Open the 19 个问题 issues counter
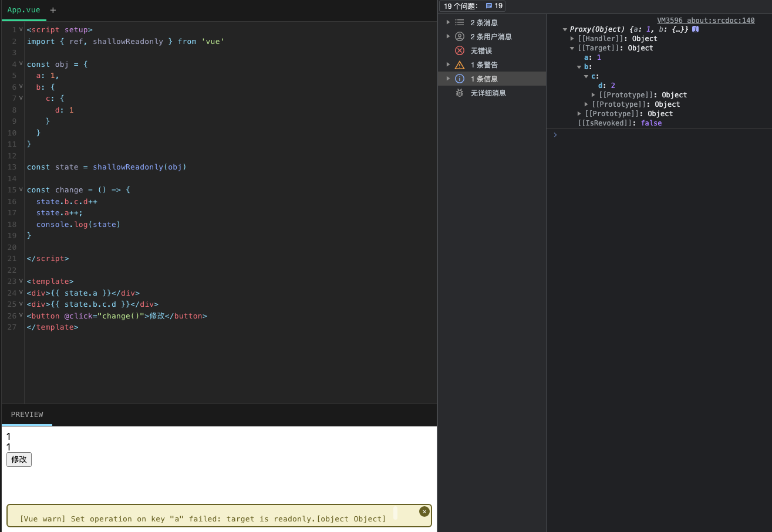This screenshot has width=772, height=532. [x=473, y=6]
